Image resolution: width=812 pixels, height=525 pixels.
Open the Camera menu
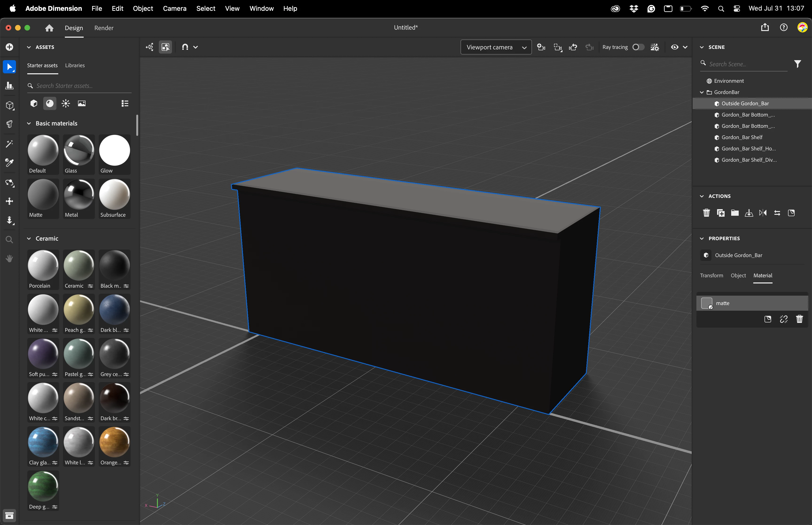(175, 8)
